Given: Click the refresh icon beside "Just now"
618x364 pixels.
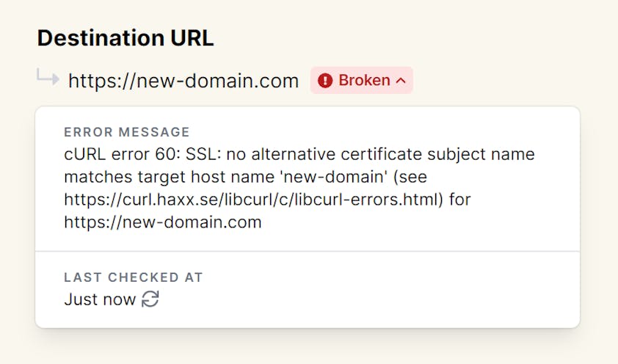Looking at the screenshot, I should click(x=150, y=299).
